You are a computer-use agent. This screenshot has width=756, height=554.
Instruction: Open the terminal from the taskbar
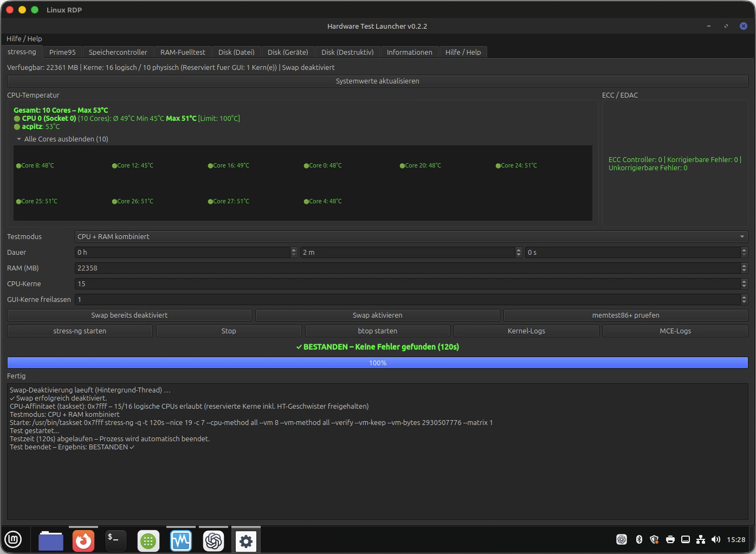115,540
